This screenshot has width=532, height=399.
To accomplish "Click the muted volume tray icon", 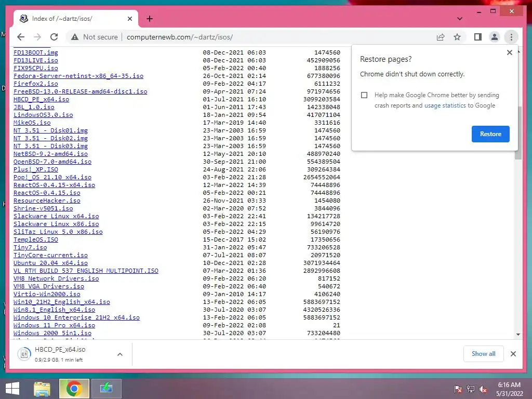I will [483, 389].
